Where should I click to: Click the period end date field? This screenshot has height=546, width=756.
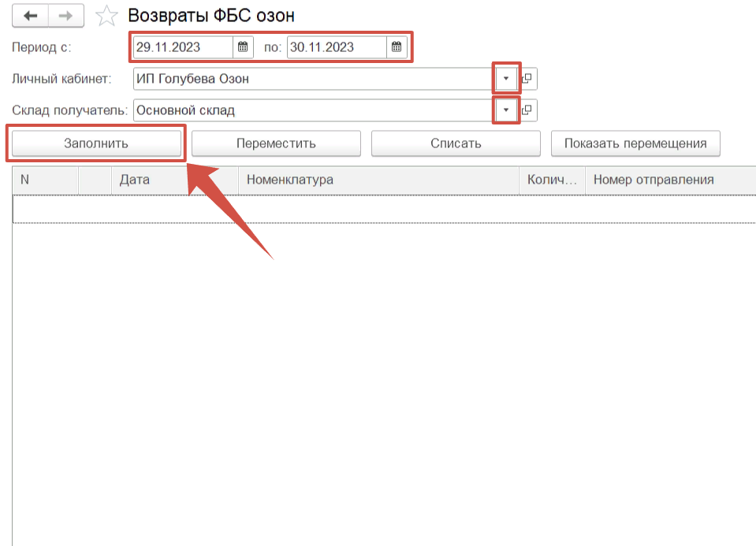click(x=336, y=47)
